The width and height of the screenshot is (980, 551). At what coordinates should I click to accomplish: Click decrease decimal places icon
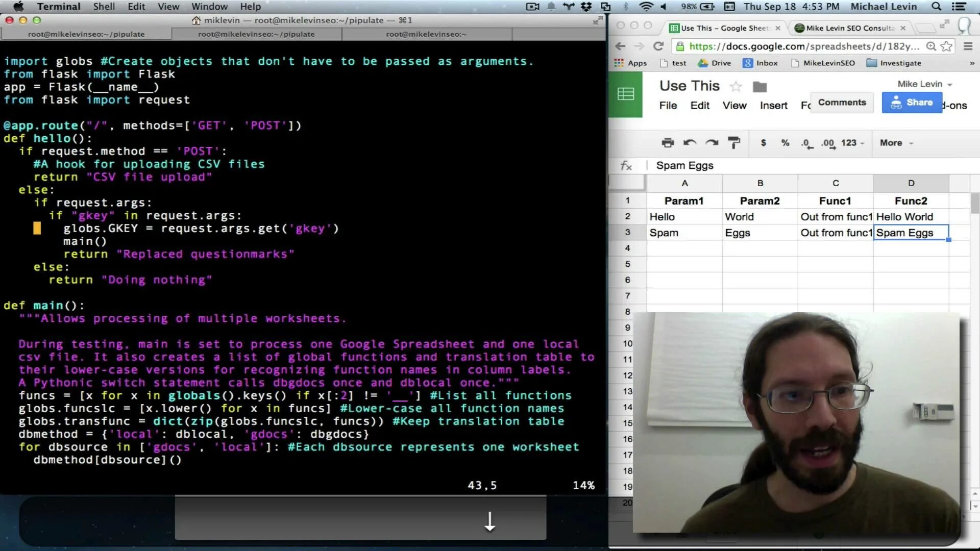pos(806,143)
